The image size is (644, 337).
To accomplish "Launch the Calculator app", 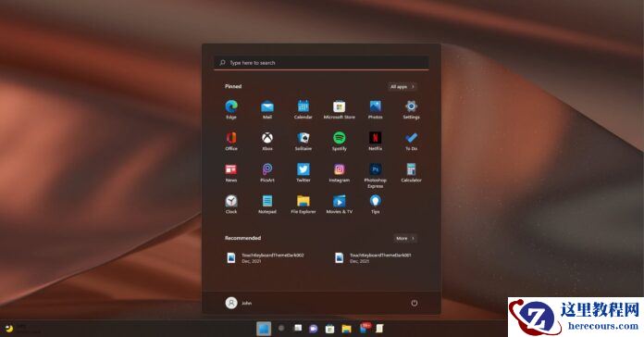I will (x=411, y=172).
